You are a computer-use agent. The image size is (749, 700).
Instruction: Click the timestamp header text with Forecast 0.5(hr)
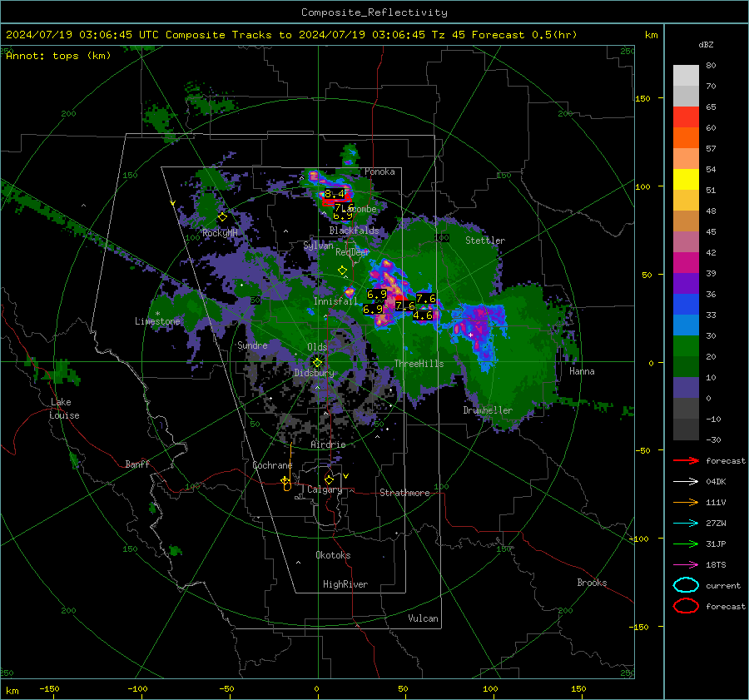291,35
